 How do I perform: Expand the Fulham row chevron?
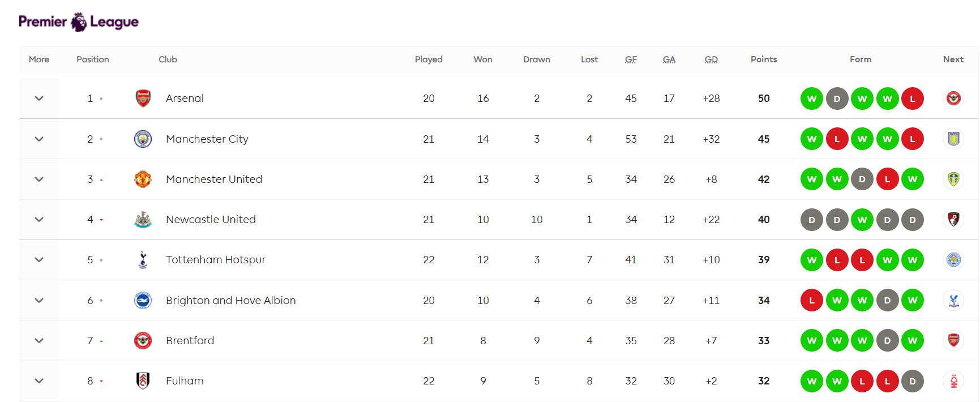click(x=39, y=381)
